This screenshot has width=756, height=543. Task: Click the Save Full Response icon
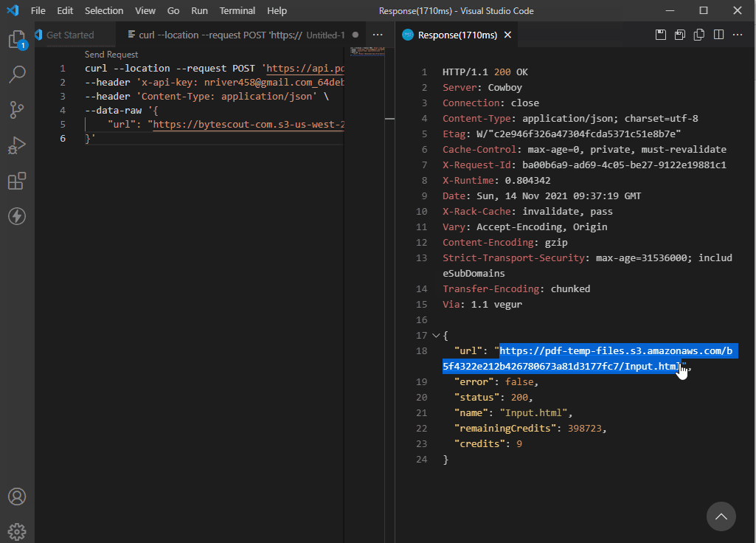pos(661,35)
